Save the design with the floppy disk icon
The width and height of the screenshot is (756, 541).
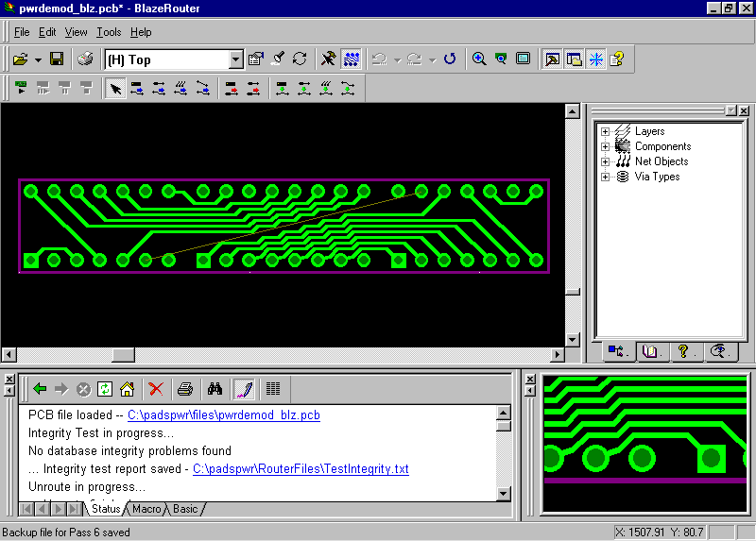coord(57,59)
